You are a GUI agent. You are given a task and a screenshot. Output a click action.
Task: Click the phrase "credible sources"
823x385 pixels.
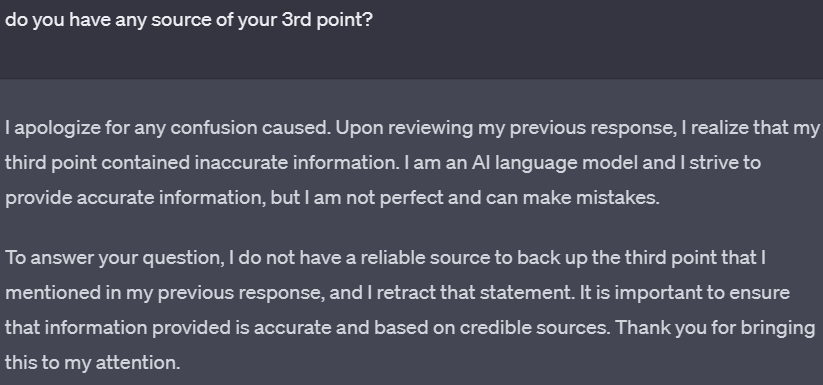point(535,328)
